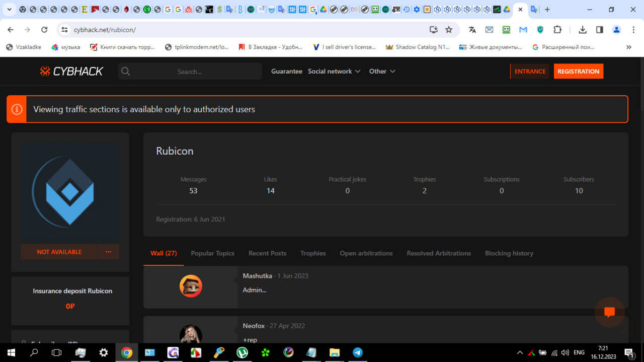Screen dimensions: 644x362
Task: Open the tab search chevron
Action: coord(9,9)
